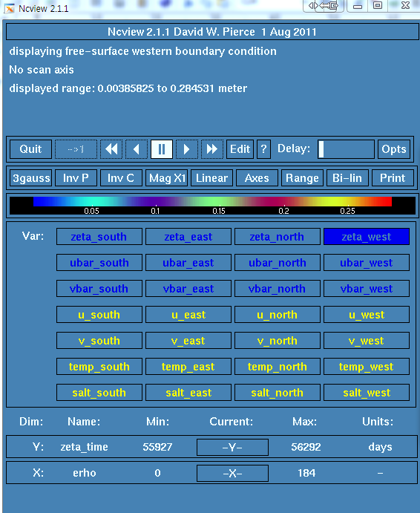Step backward one frame with the single back arrow
This screenshot has height=513, width=420.
tap(137, 149)
